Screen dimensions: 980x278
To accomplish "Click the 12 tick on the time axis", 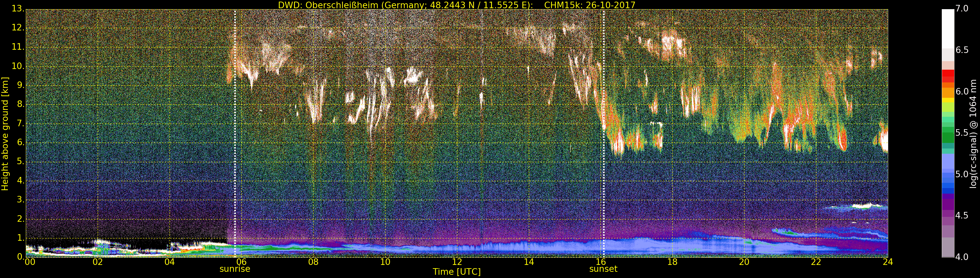I will (x=457, y=262).
